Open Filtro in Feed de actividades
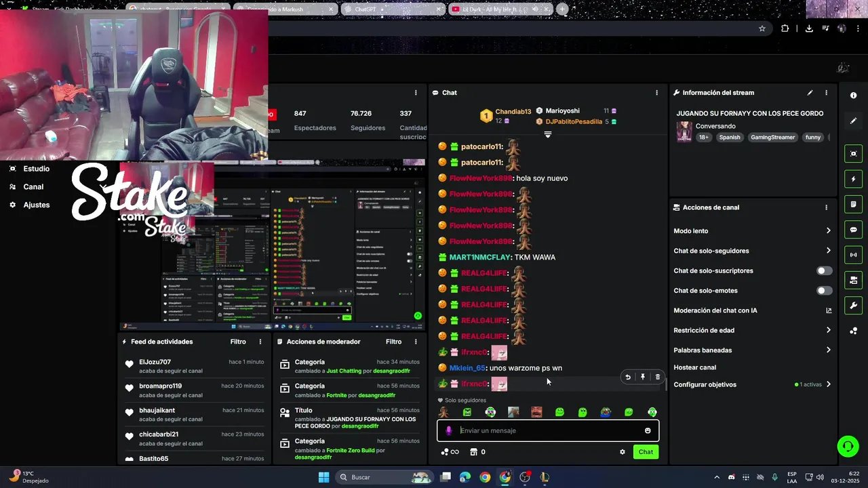Image resolution: width=868 pixels, height=488 pixels. 238,342
